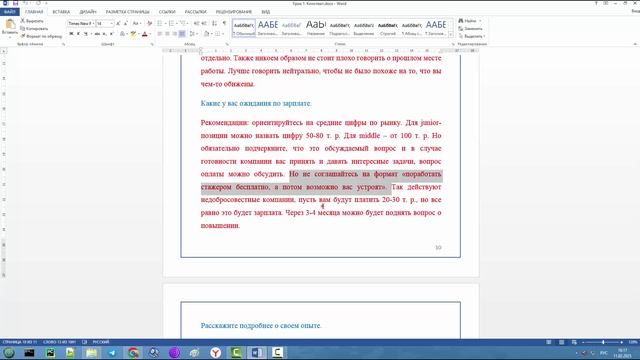Align text right

(x=175, y=34)
